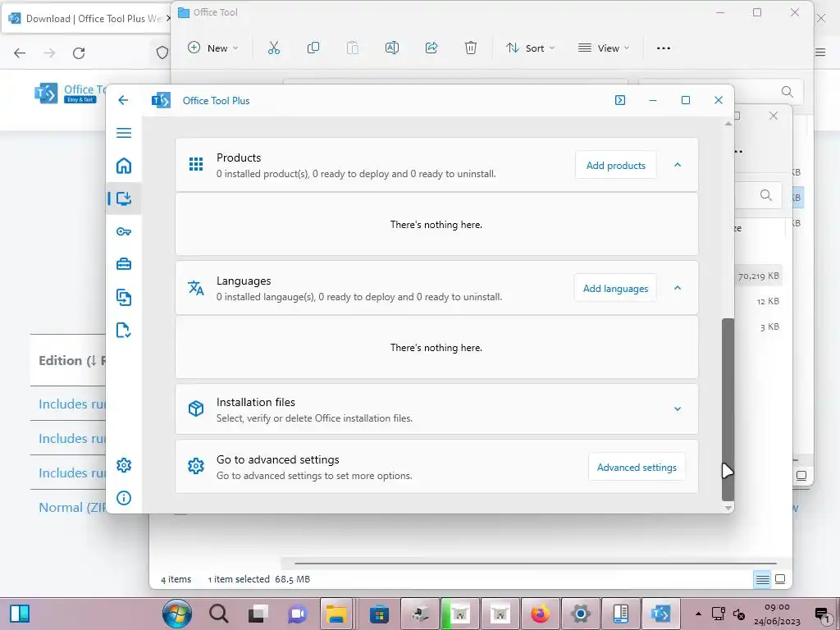The image size is (840, 630).
Task: Click the Explorer horizontal scrollbar
Action: (535, 564)
